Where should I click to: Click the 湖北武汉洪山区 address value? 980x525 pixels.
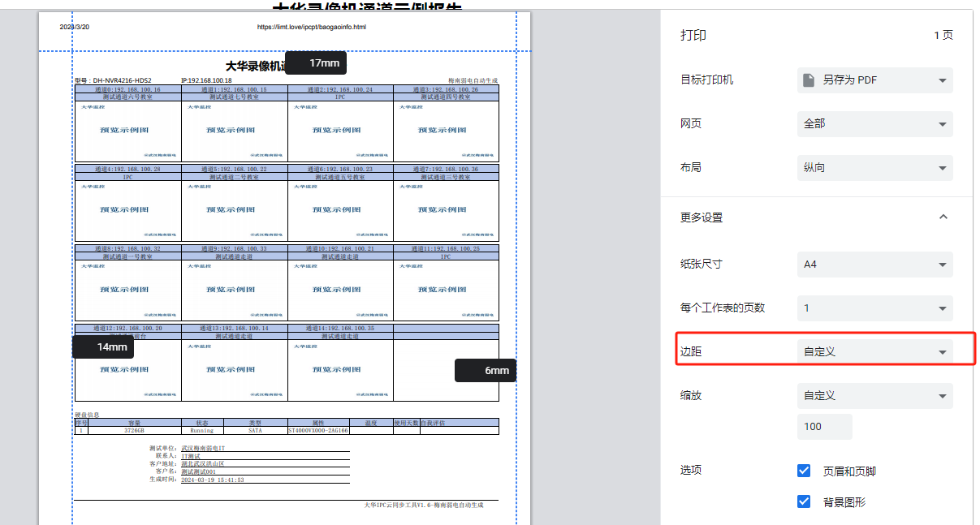click(202, 464)
